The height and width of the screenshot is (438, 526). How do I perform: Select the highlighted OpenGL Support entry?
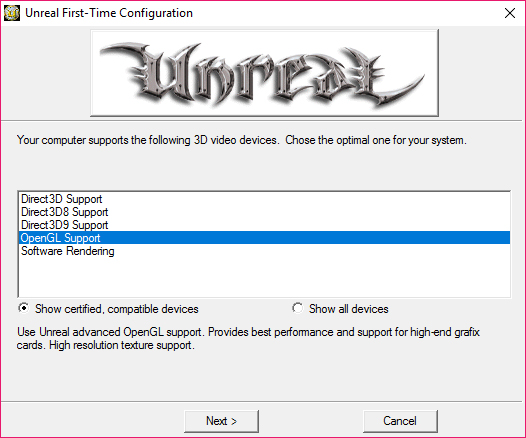click(x=264, y=238)
